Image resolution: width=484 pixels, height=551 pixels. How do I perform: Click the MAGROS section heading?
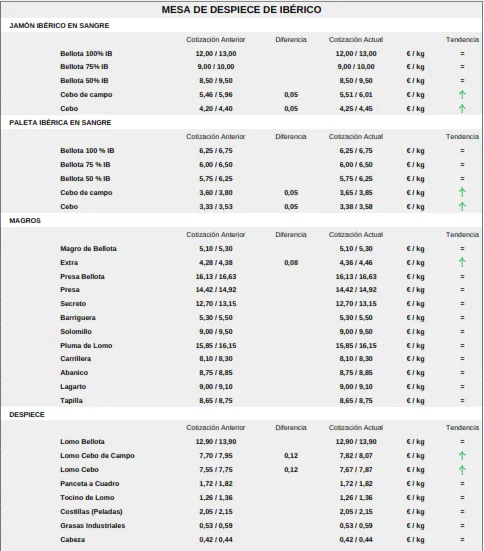pyautogui.click(x=25, y=221)
